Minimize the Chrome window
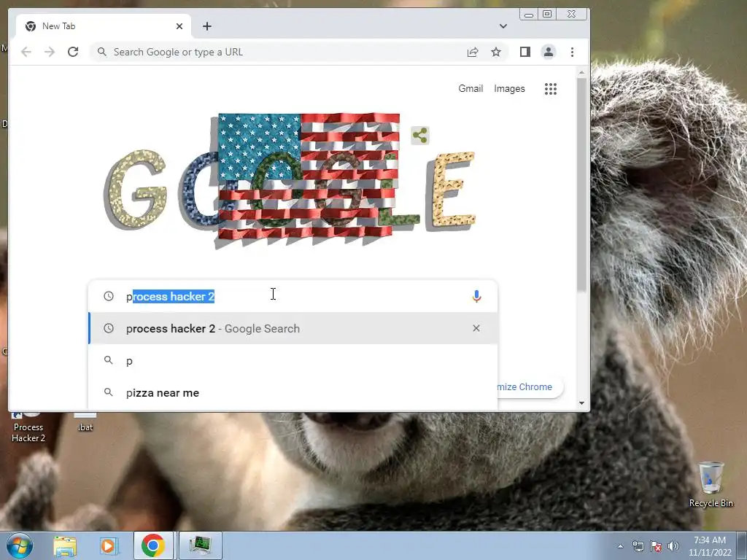747x560 pixels. [529, 15]
